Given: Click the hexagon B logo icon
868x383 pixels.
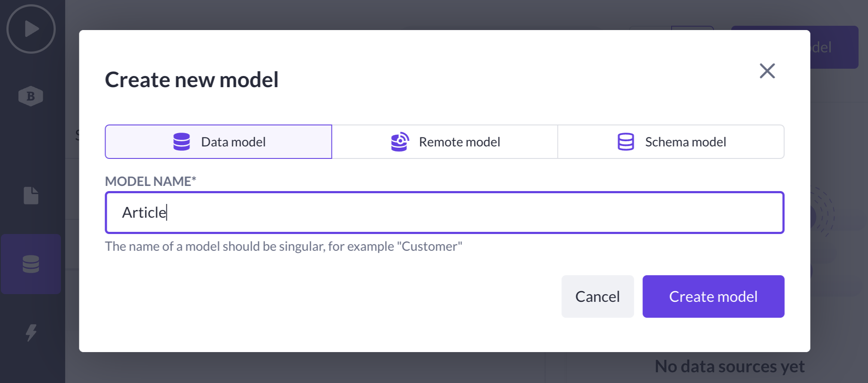Looking at the screenshot, I should pos(31,96).
